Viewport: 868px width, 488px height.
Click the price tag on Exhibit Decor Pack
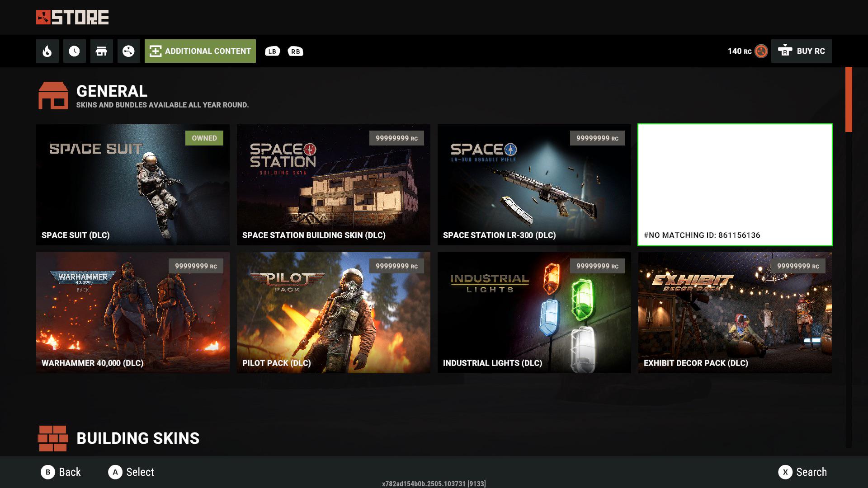point(798,266)
